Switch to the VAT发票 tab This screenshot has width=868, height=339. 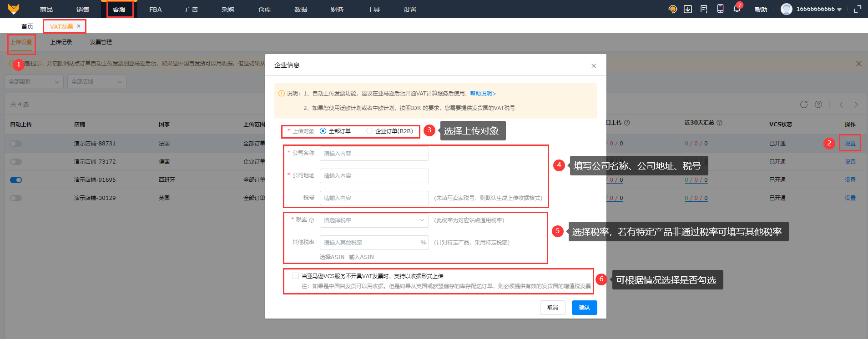click(61, 26)
